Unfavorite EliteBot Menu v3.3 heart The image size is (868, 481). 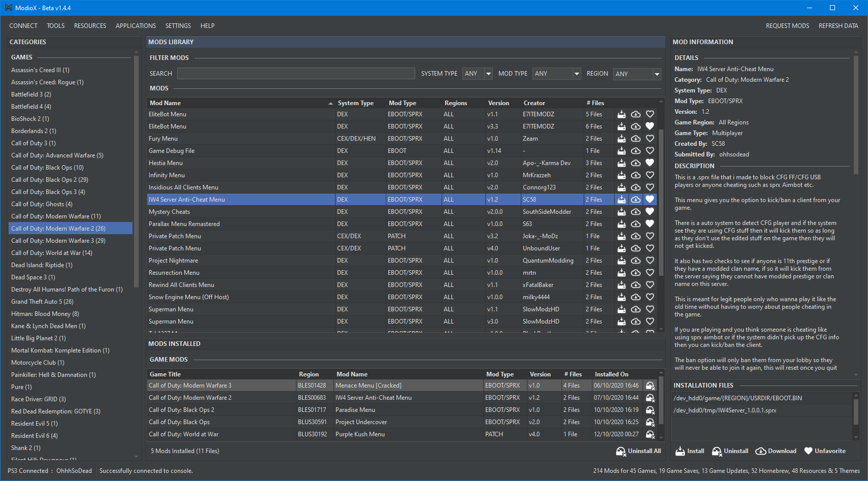pyautogui.click(x=650, y=126)
